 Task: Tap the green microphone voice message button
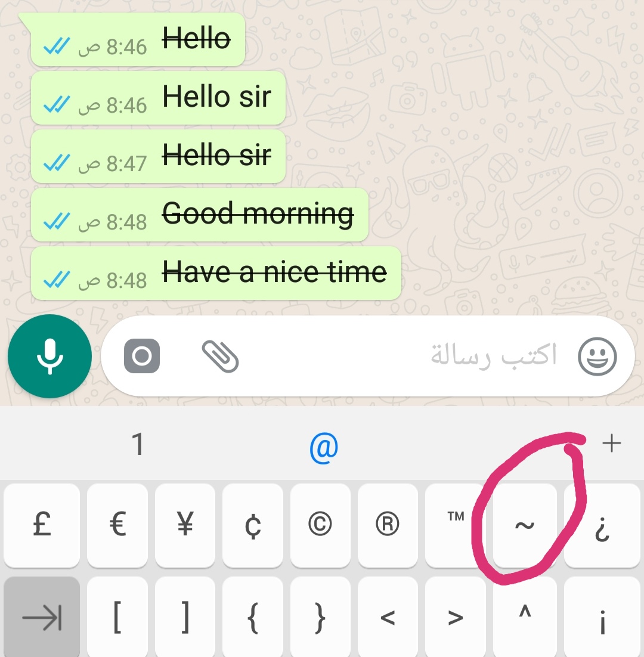click(x=49, y=356)
